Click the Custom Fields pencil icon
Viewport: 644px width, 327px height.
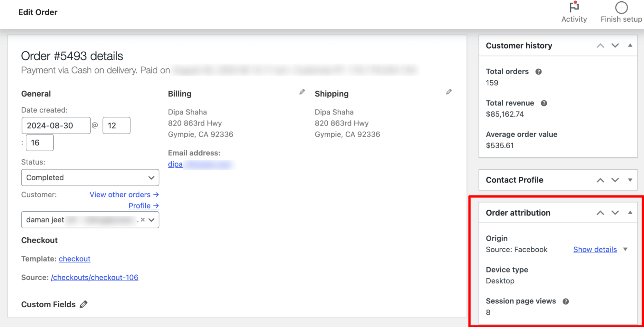click(83, 304)
